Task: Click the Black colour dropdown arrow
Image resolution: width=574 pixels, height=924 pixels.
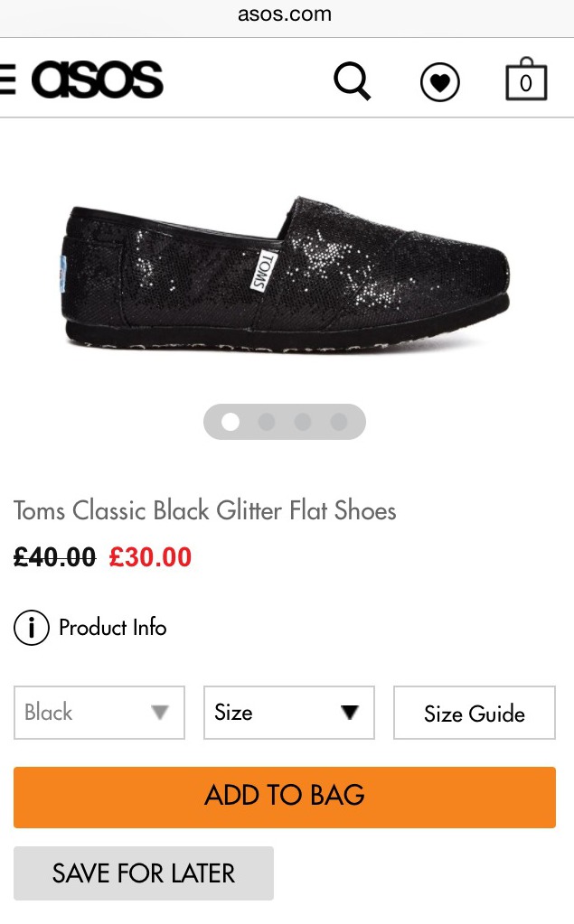Action: (x=160, y=713)
